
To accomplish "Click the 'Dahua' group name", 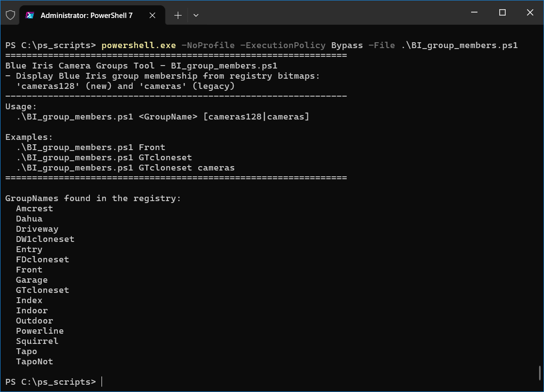I will click(29, 219).
